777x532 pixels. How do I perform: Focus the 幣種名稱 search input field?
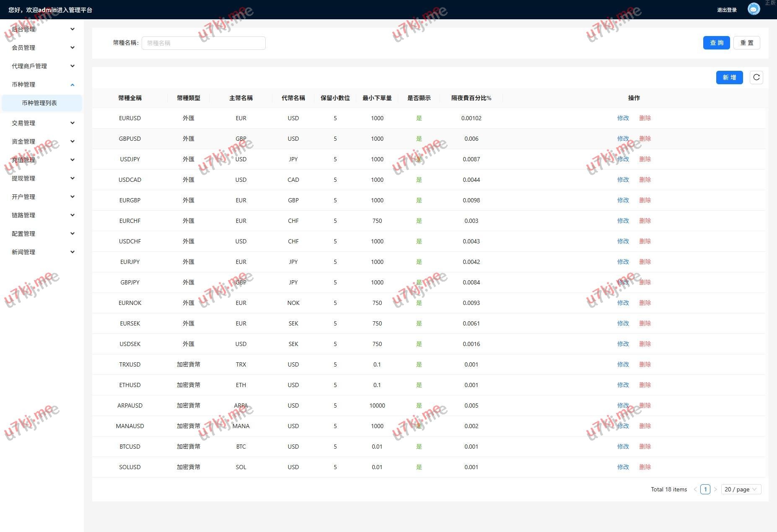coord(203,43)
